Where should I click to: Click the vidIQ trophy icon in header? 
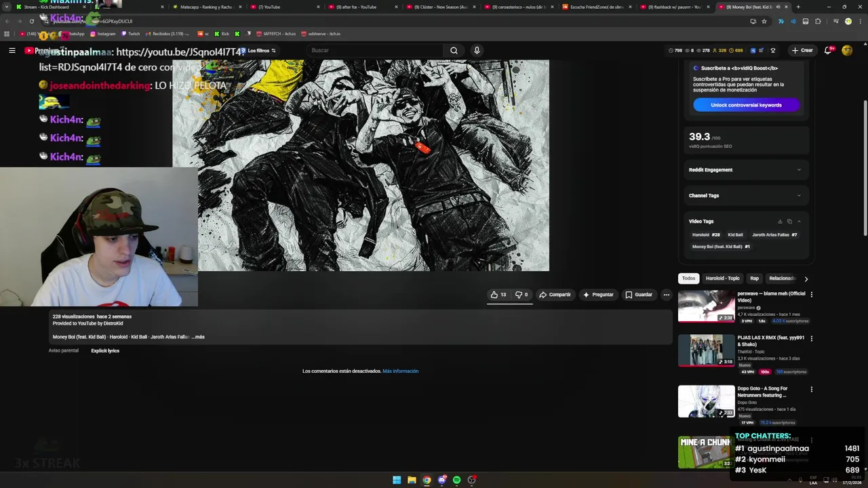click(772, 50)
